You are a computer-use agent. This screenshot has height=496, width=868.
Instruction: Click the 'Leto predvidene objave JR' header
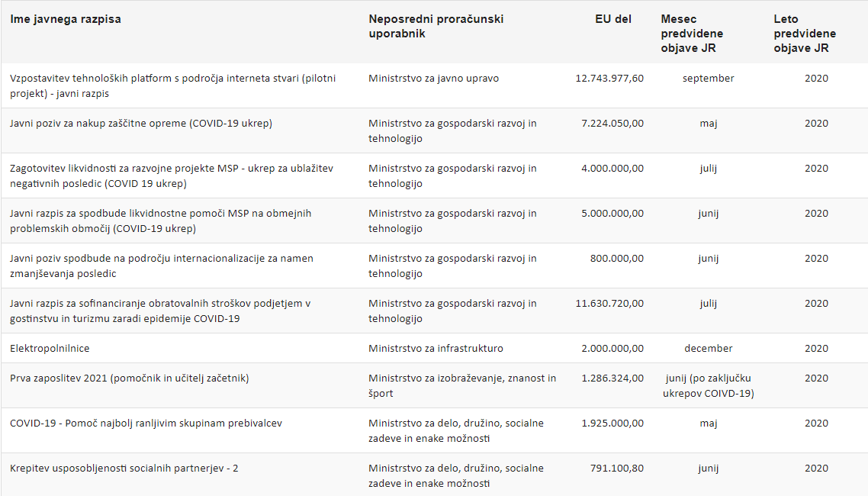click(805, 34)
